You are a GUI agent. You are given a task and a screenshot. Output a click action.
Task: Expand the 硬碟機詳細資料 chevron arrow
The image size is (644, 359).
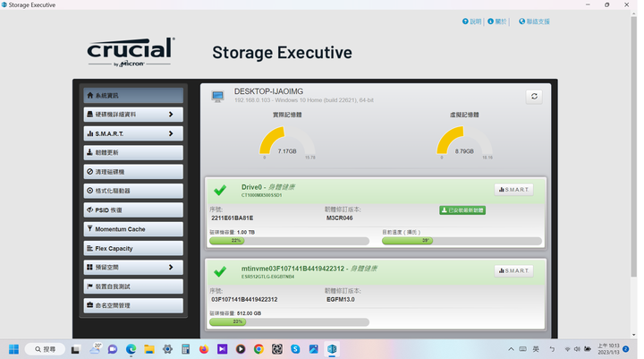pos(171,115)
